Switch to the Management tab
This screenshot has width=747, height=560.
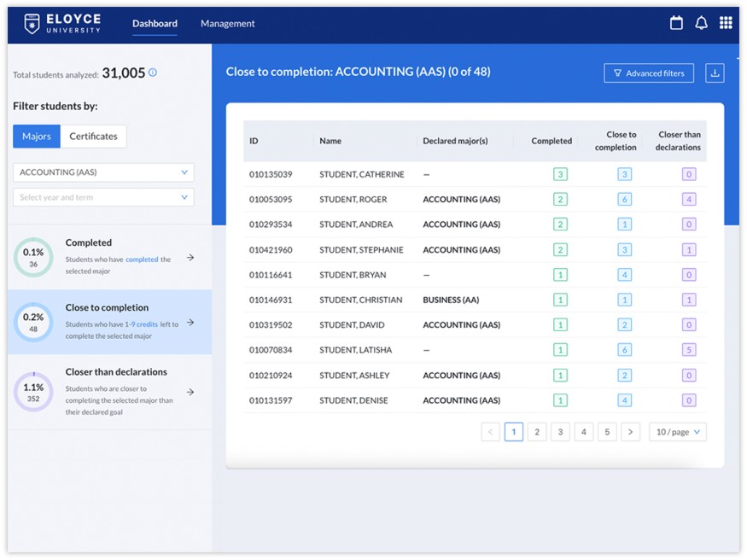point(228,24)
